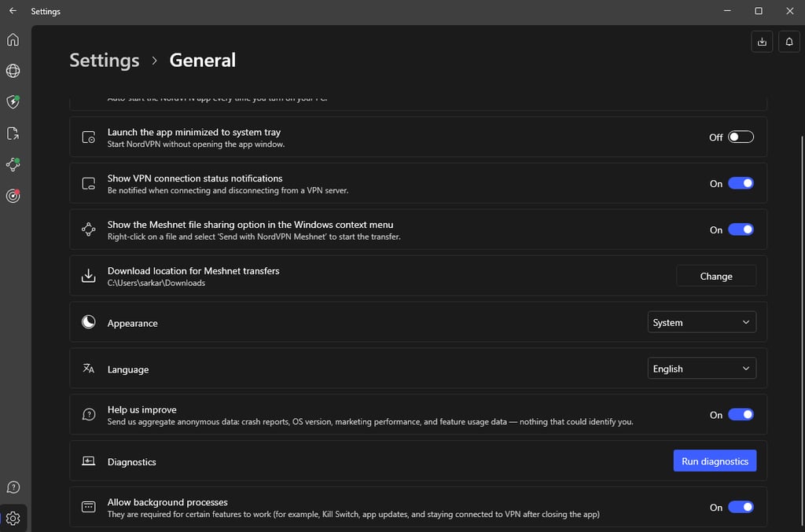Screen dimensions: 805x532
Task: Open the Meshnet sidebar icon
Action: 13,164
